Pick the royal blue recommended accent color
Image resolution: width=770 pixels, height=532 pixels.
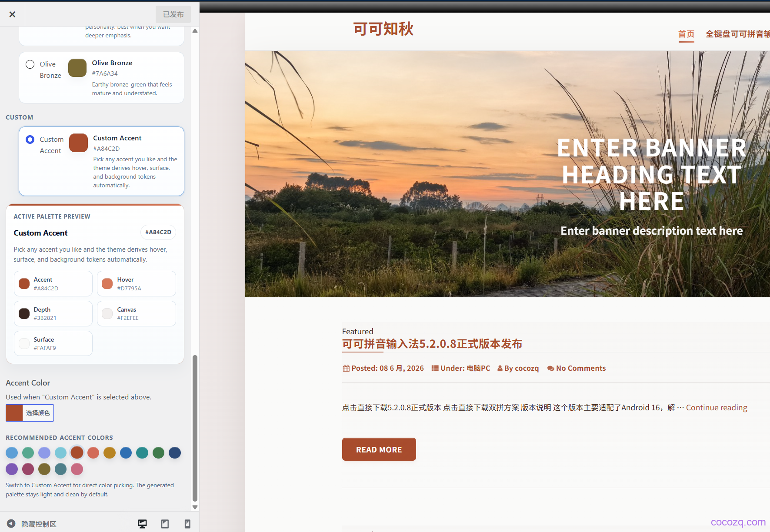126,452
